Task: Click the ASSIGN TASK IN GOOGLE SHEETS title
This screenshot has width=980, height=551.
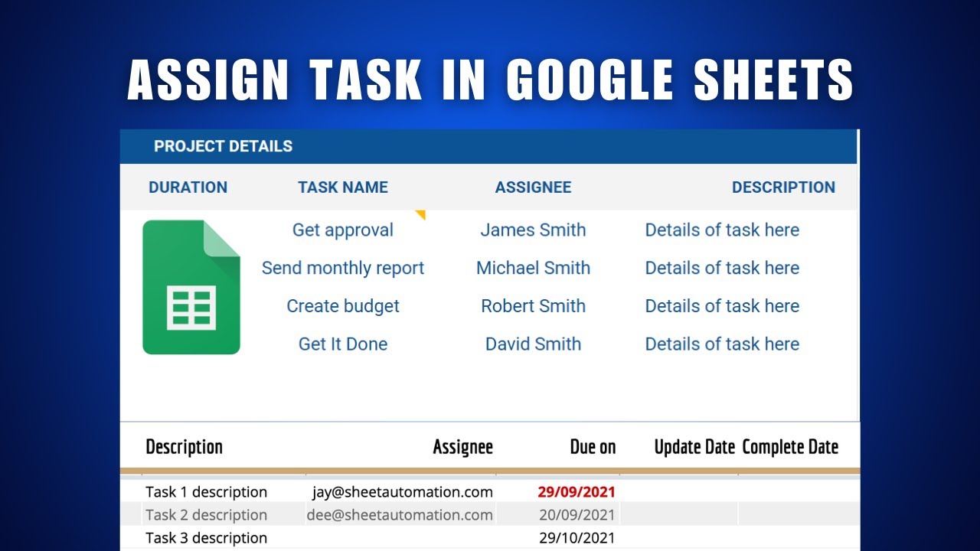Action: click(490, 80)
